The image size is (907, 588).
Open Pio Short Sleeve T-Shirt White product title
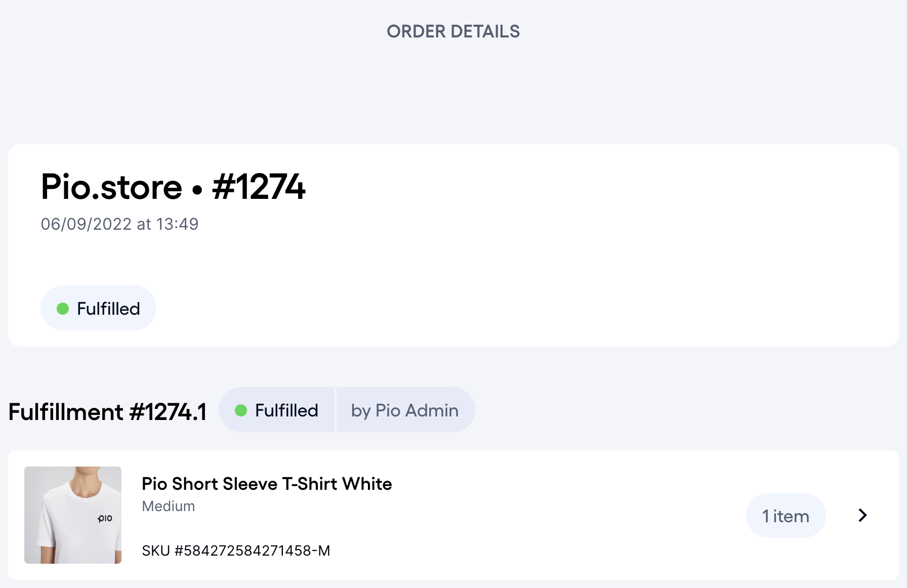[x=267, y=484]
